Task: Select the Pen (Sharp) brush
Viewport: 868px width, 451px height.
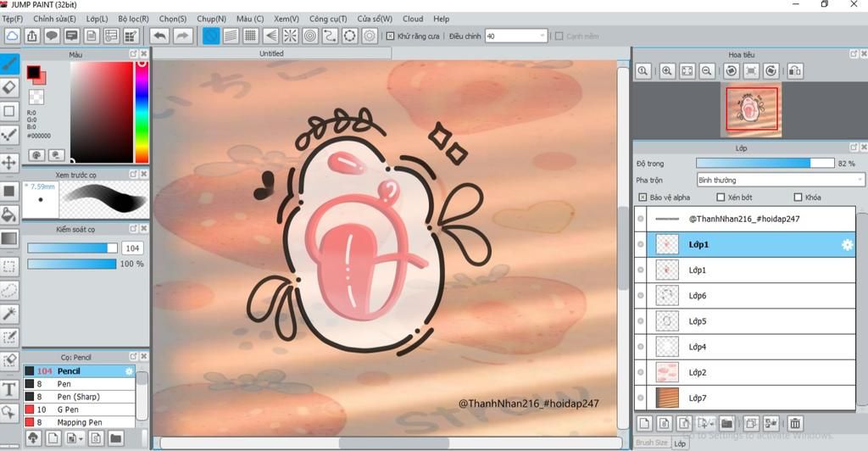Action: click(79, 397)
